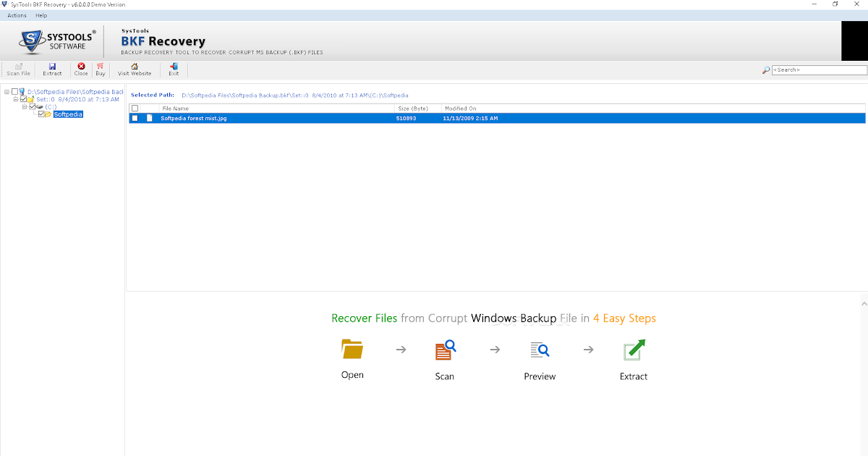The width and height of the screenshot is (868, 456).
Task: Toggle select-all checkbox in file list header
Action: click(x=135, y=109)
